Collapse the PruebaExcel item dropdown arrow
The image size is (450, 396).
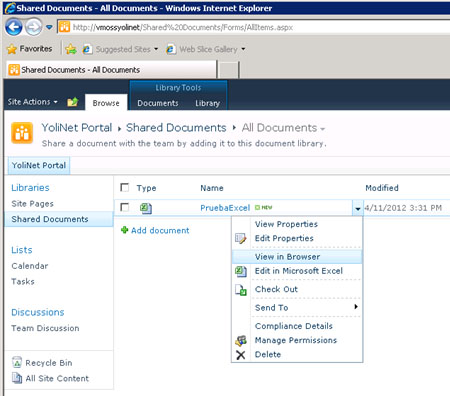click(357, 208)
